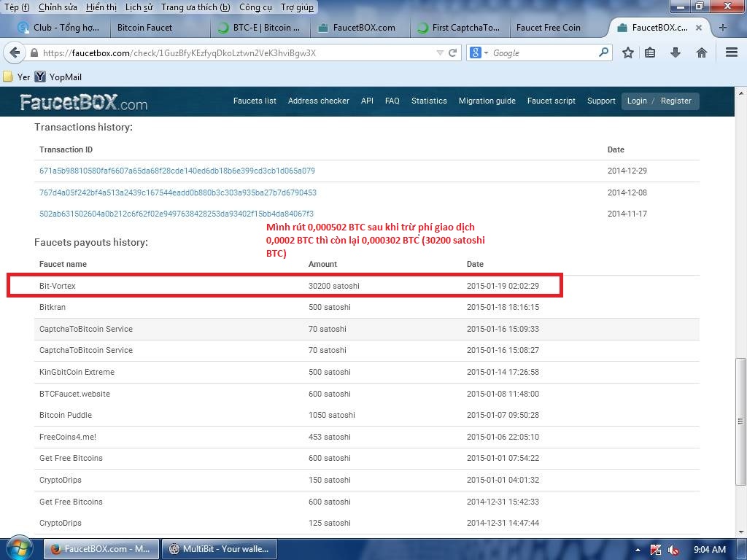Open the Lịch sử menu
This screenshot has height=560, width=747.
tap(139, 7)
